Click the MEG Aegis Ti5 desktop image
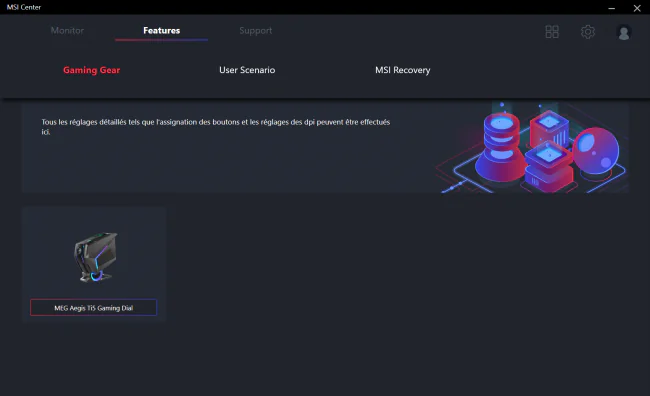Viewport: 650px width, 396px height. [96, 257]
